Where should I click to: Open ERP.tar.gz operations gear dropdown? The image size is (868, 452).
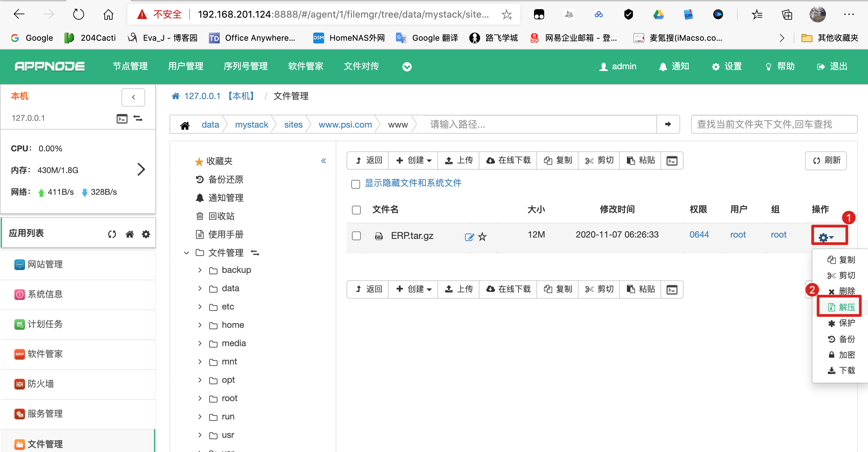pos(826,237)
